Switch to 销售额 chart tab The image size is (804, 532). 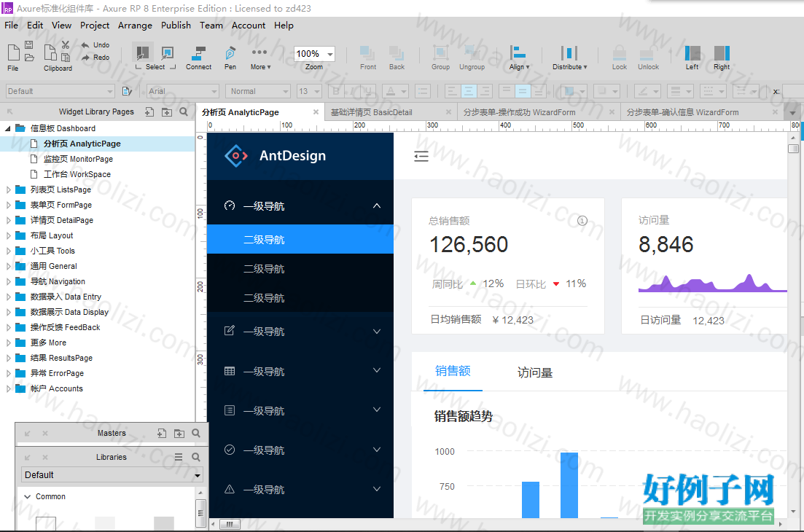[453, 371]
